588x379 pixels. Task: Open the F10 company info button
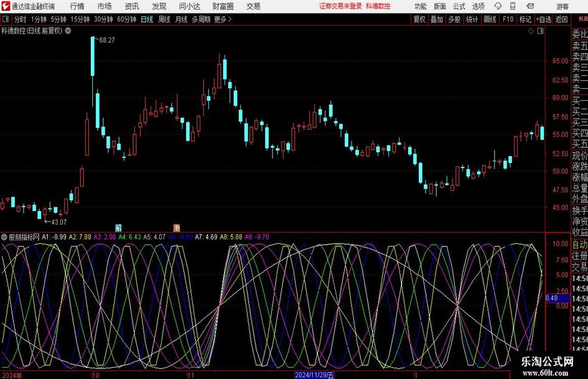coord(508,19)
